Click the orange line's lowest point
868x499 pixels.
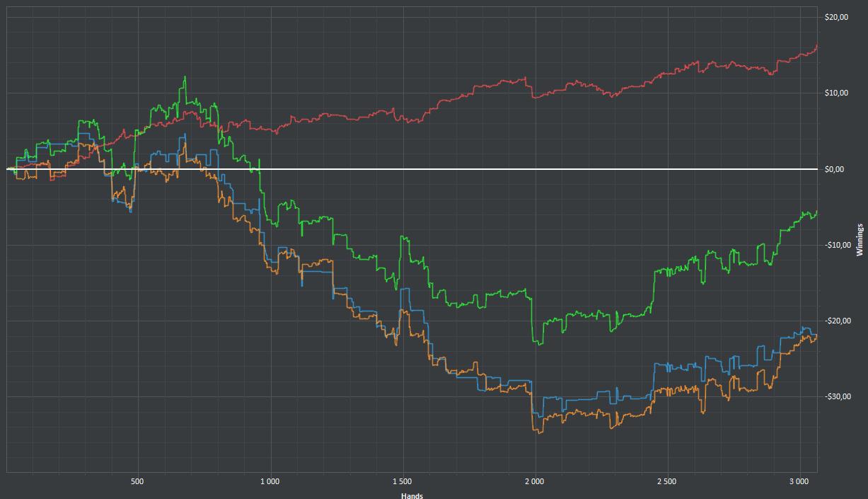(540, 432)
